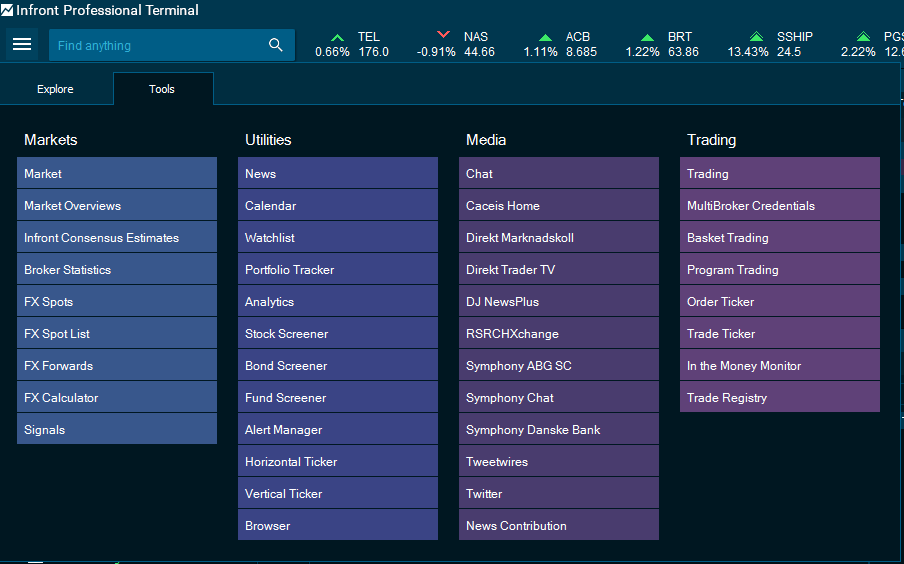Open Market Overviews from Markets list
This screenshot has height=564, width=904.
click(x=116, y=206)
